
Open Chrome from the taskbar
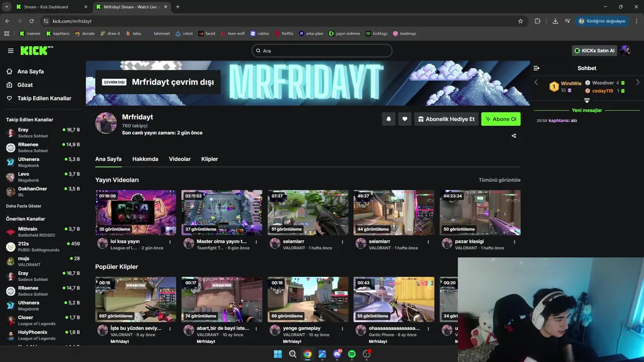pos(307,354)
